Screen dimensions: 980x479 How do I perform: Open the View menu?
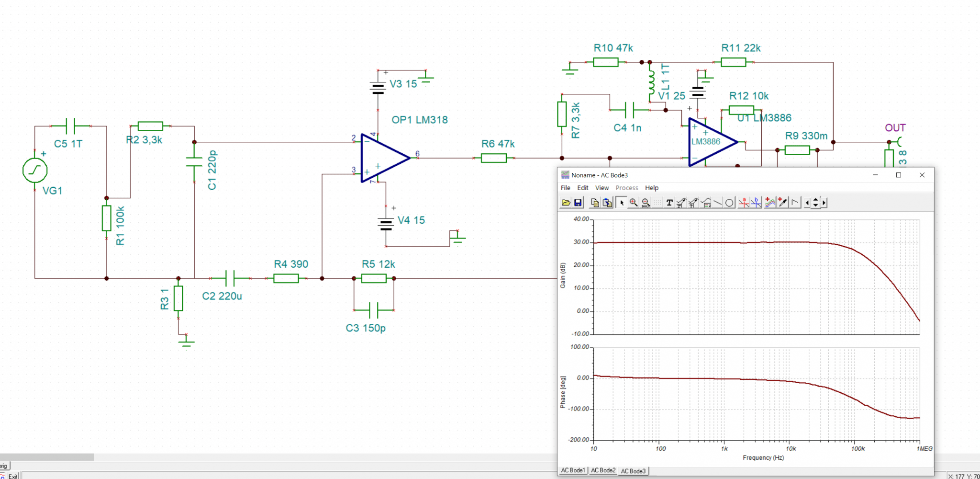pyautogui.click(x=602, y=188)
